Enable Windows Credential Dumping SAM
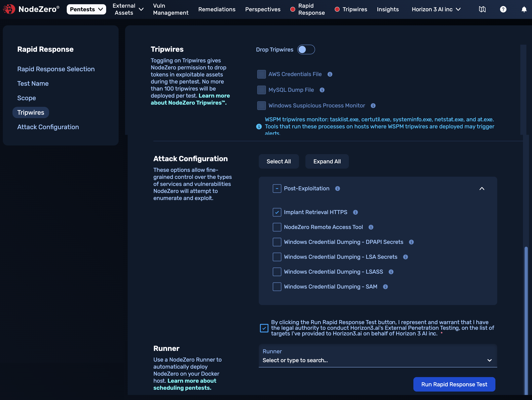 tap(277, 287)
